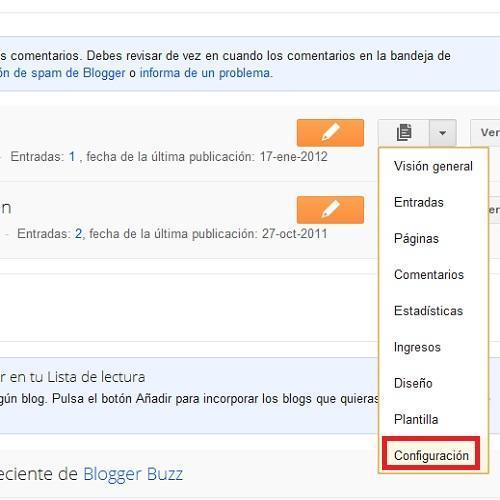Click entry count 2 link in second blog
Viewport: 500px width, 500px height.
pos(78,234)
